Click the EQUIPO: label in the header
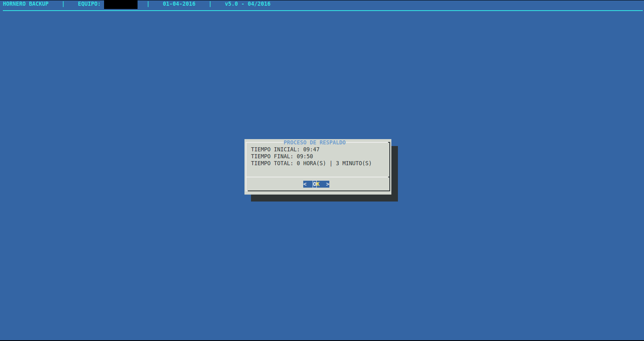This screenshot has width=644, height=341. [89, 4]
